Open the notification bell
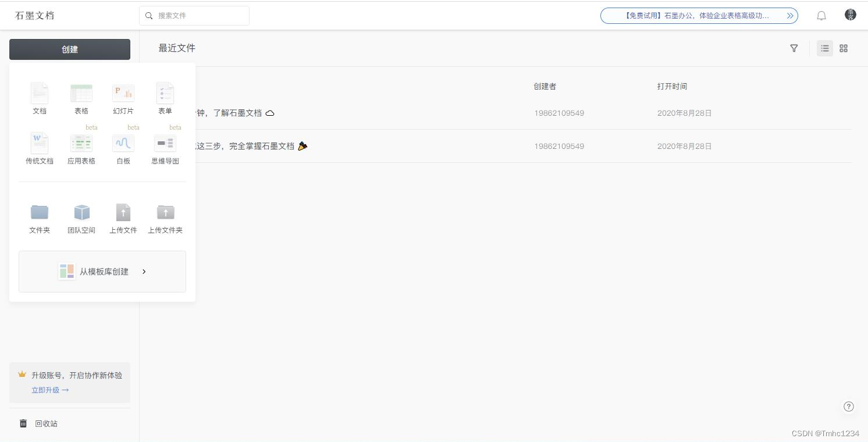 point(821,16)
